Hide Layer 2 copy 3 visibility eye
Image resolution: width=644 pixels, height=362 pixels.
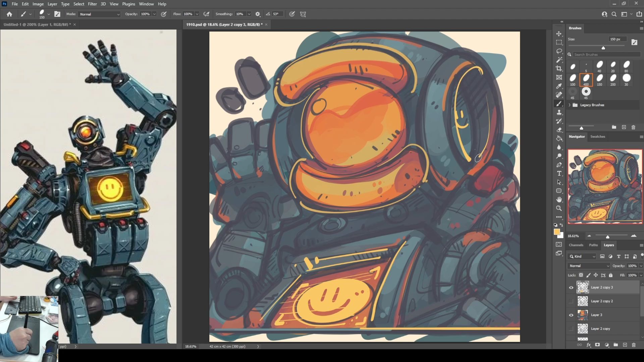click(571, 288)
